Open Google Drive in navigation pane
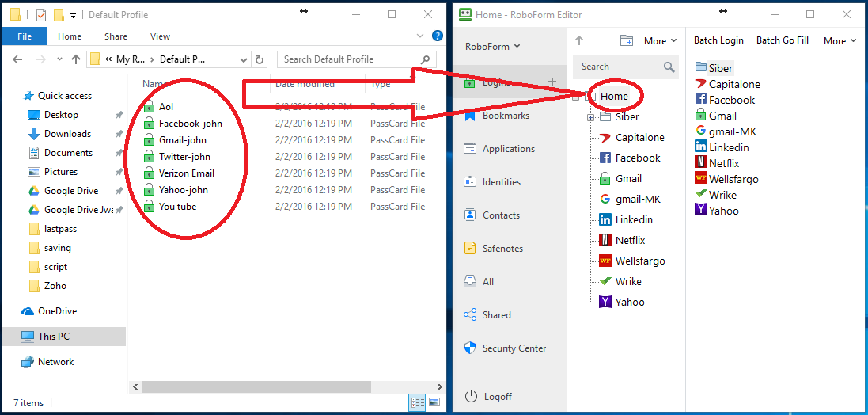 click(63, 191)
